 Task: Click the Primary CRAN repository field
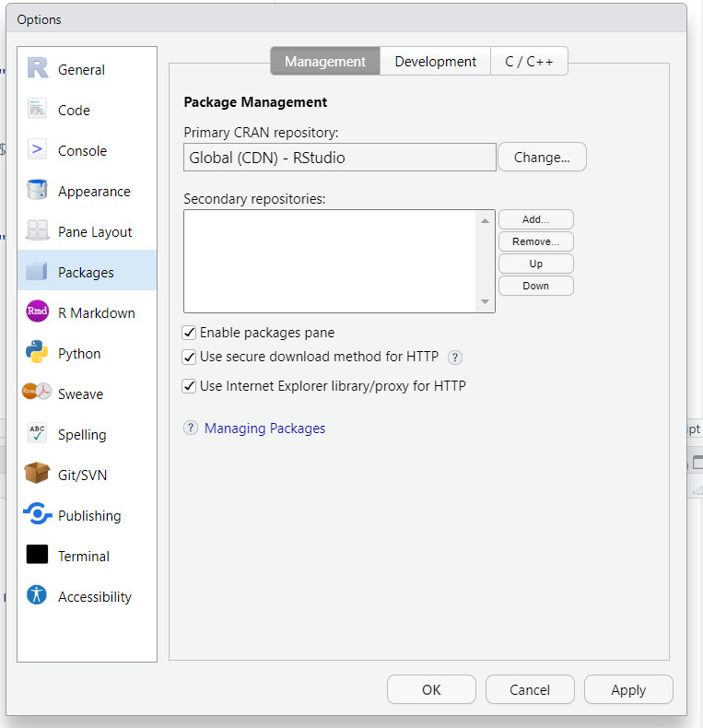click(340, 157)
